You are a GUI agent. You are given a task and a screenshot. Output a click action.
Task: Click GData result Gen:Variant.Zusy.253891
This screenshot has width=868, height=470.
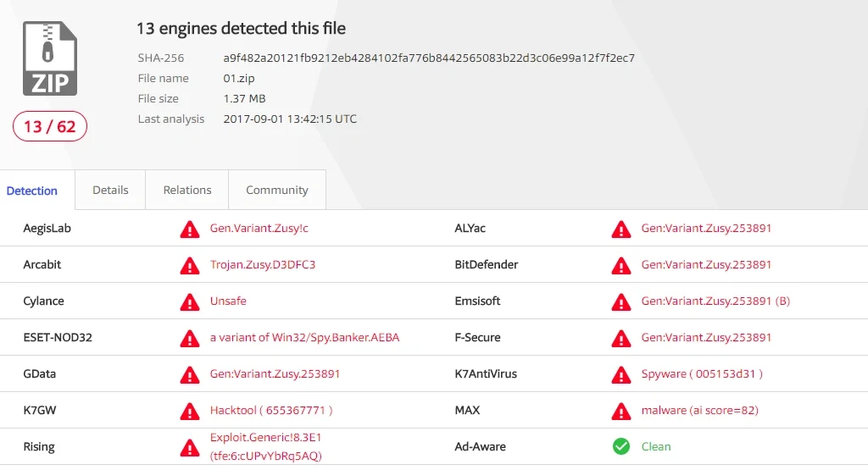(275, 373)
